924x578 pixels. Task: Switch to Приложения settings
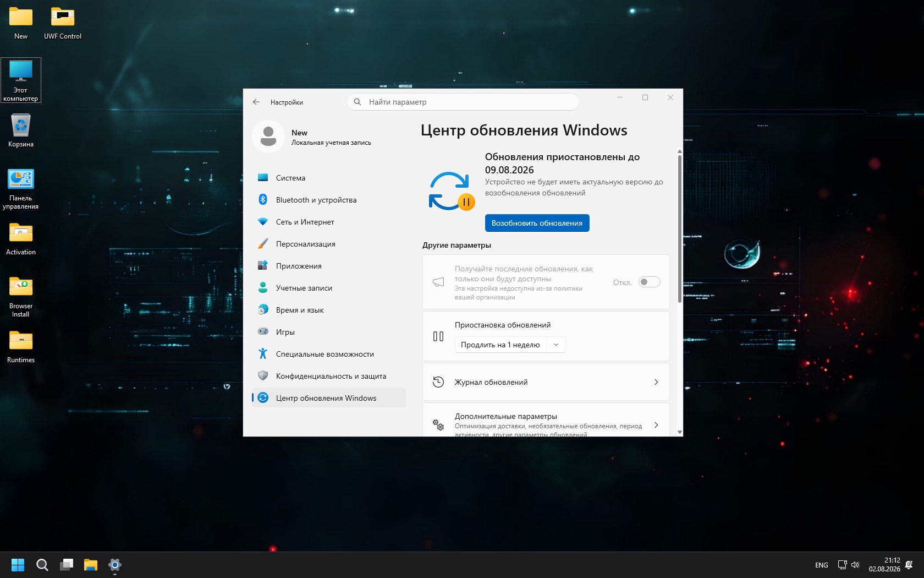coord(329,266)
